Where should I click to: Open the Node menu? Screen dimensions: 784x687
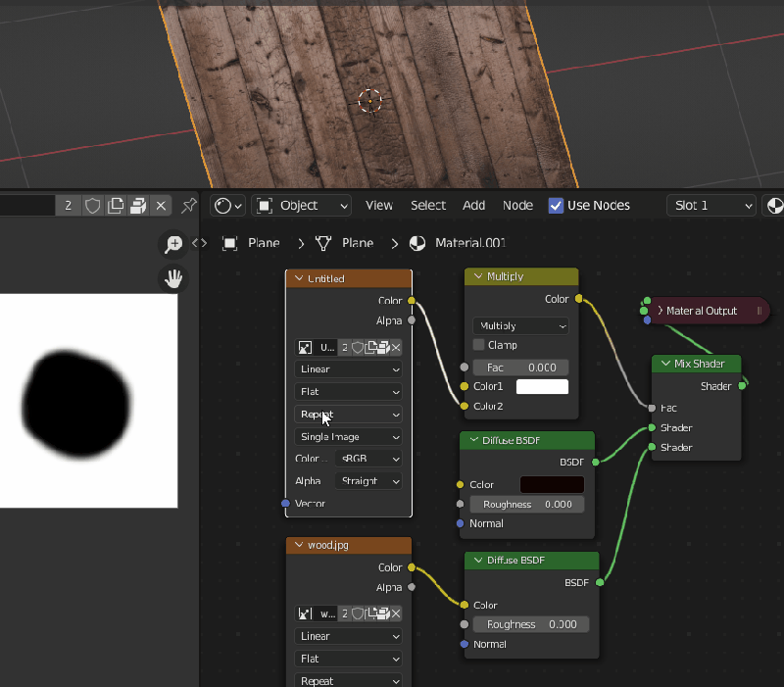pos(517,205)
